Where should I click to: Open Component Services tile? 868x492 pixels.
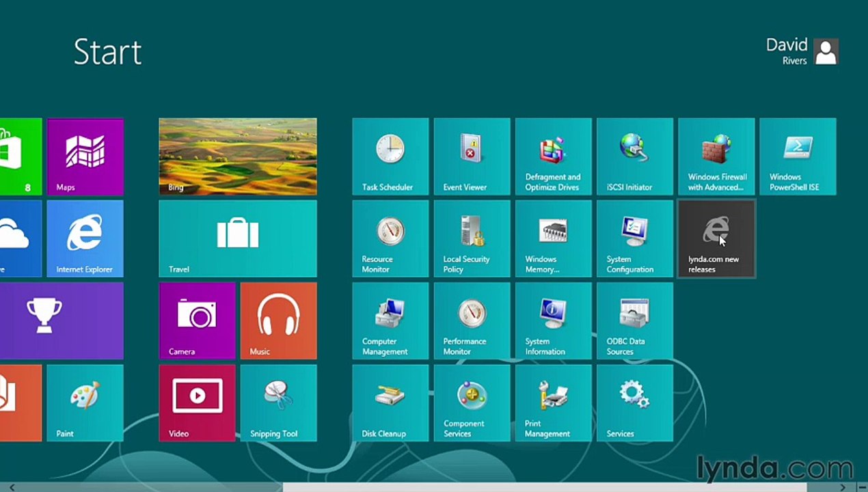[x=472, y=402]
